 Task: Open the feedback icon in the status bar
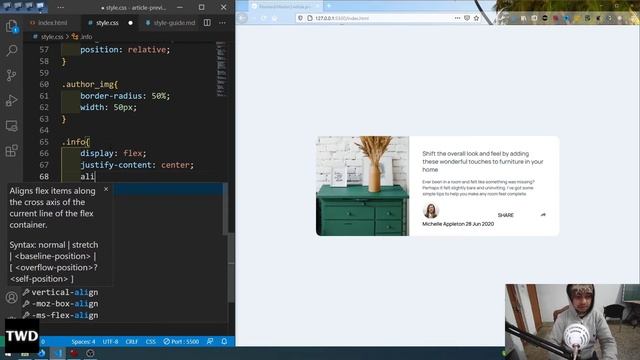pyautogui.click(x=210, y=342)
